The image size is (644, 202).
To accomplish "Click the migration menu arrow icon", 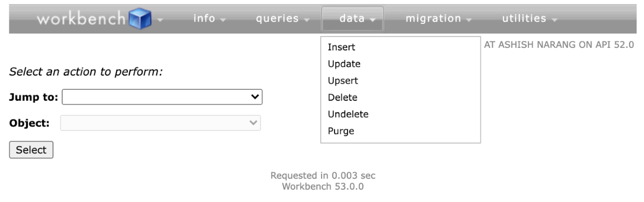I will [469, 20].
